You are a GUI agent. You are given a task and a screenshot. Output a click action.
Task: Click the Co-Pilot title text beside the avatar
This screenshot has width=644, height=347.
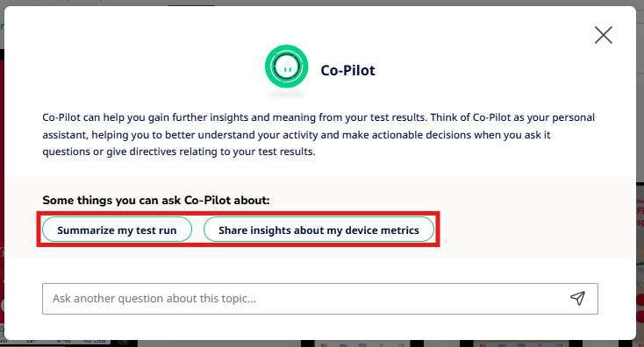[347, 70]
